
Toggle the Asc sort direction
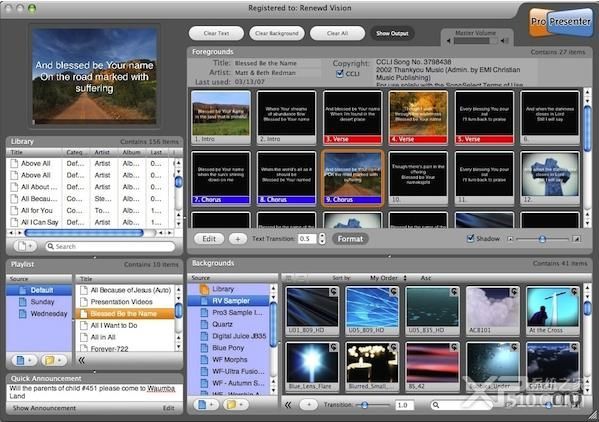coord(426,278)
